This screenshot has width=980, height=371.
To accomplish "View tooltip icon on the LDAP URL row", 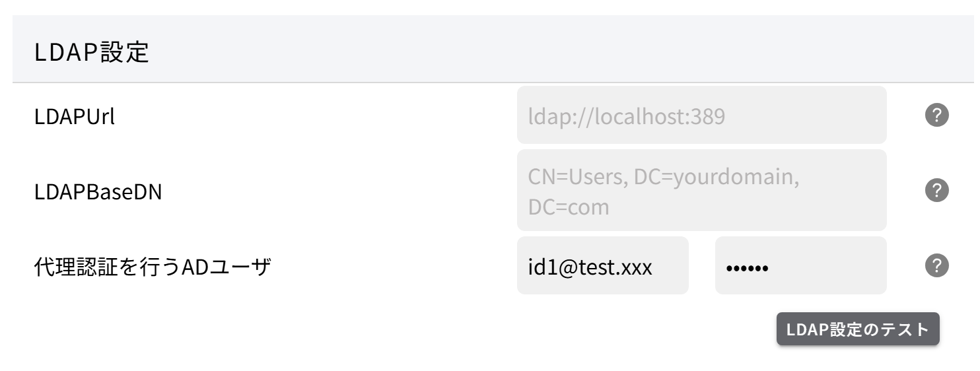I will tap(936, 116).
